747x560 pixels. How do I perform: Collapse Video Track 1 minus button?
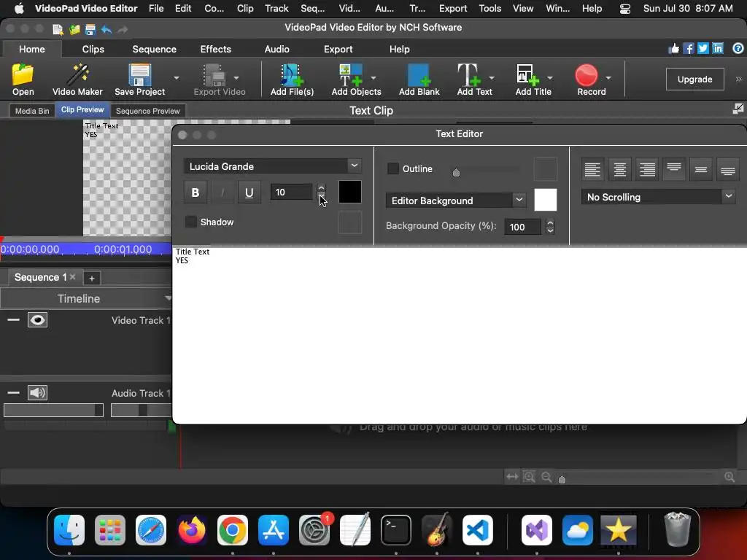pos(13,320)
